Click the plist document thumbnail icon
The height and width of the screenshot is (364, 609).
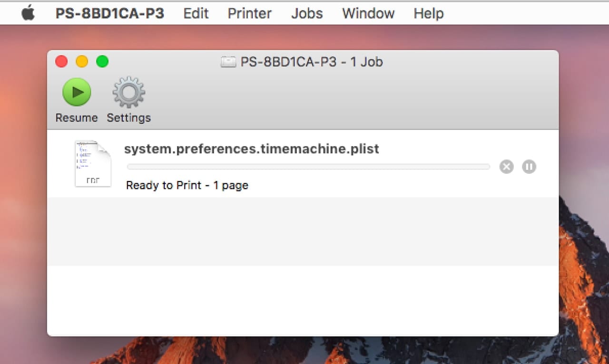(x=93, y=163)
